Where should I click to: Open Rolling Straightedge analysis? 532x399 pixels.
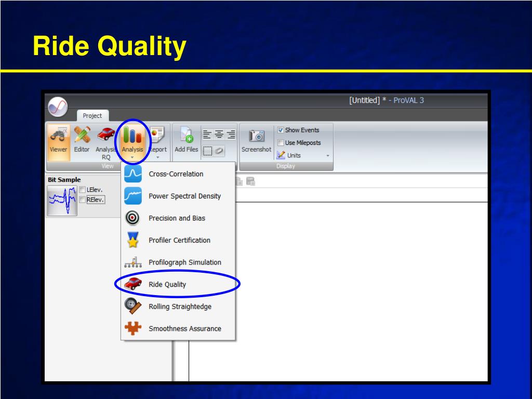pos(178,307)
